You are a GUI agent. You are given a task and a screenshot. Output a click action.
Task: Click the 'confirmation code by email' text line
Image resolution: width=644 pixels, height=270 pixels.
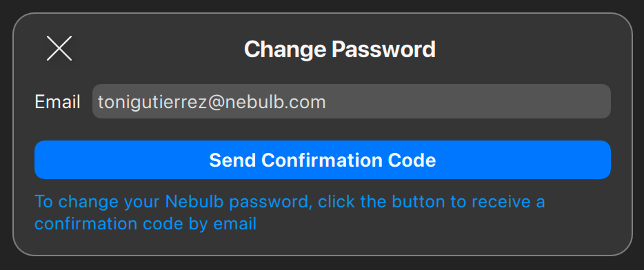tap(145, 224)
